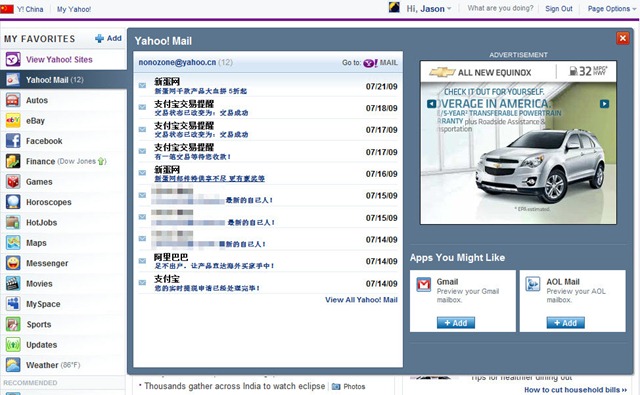Open the Movies clapperboard icon
Screen dimensions: 640x395
pos(13,284)
